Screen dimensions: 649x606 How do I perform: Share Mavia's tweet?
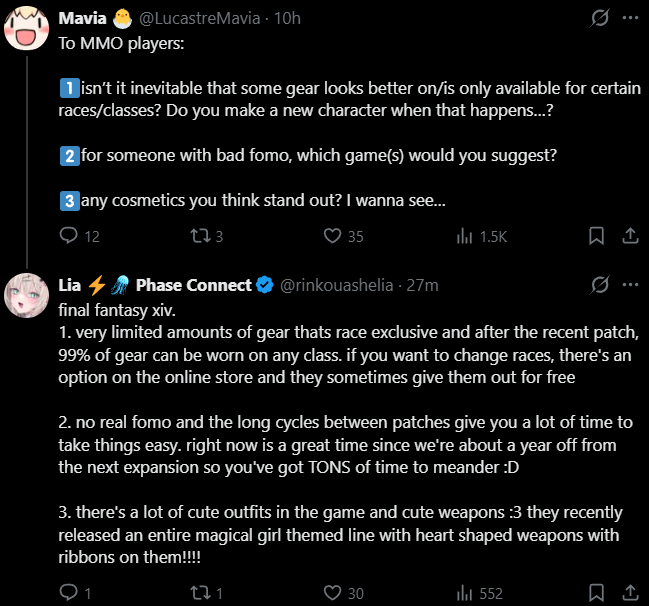coord(630,236)
